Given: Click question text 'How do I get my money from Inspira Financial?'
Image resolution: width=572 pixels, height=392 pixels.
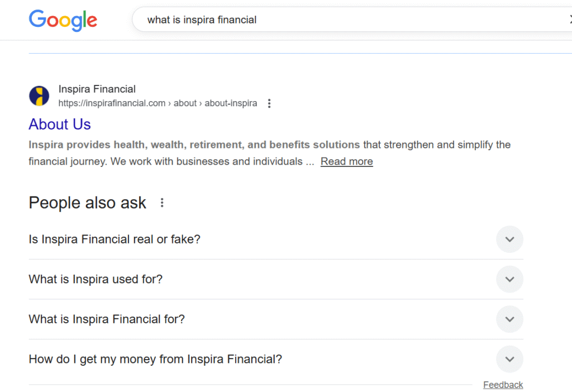Looking at the screenshot, I should point(155,359).
